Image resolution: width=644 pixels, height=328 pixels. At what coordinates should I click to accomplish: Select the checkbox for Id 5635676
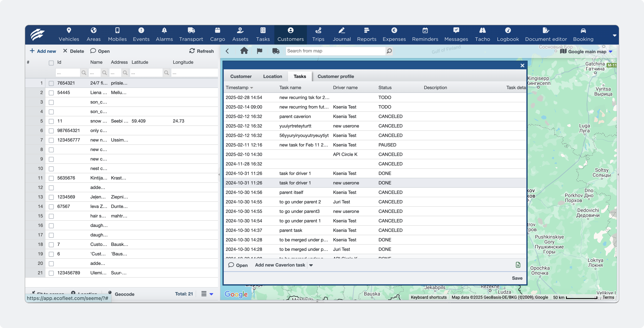[51, 178]
